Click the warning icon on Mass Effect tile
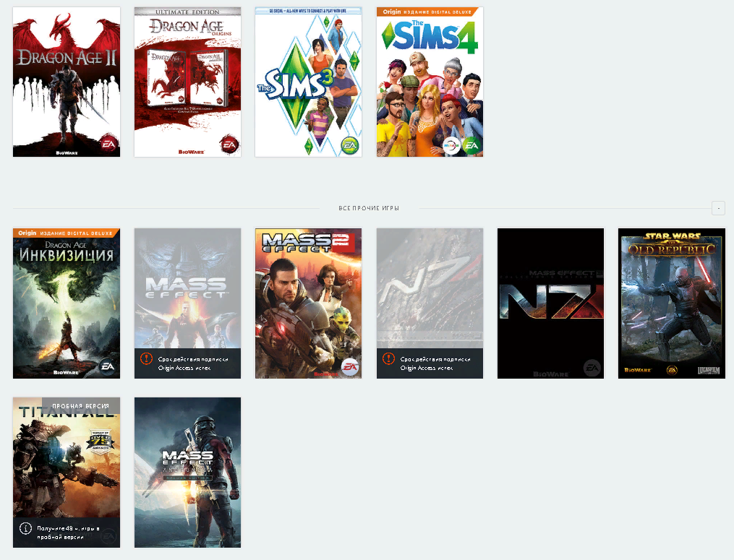Viewport: 734px width, 560px height. point(147,359)
